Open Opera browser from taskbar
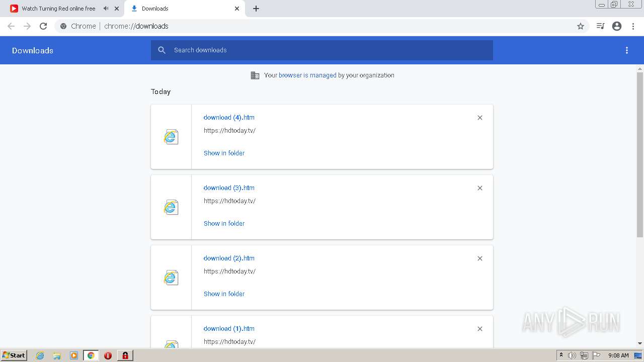The width and height of the screenshot is (644, 362). pos(108,355)
